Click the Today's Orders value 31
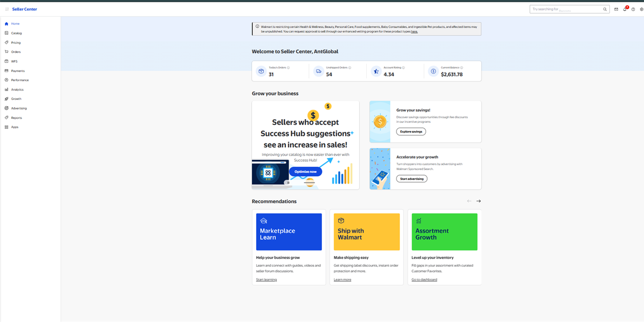Screen dimensions: 644x322 (x=271, y=74)
